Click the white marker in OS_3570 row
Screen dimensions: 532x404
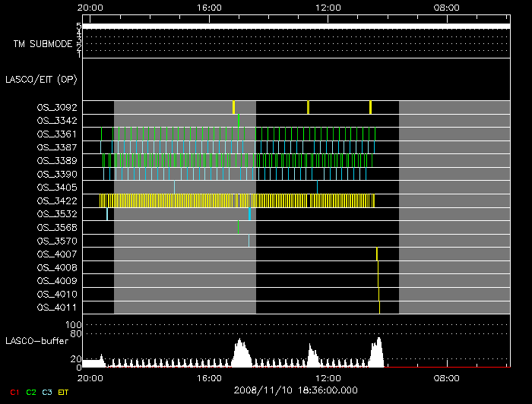point(249,241)
